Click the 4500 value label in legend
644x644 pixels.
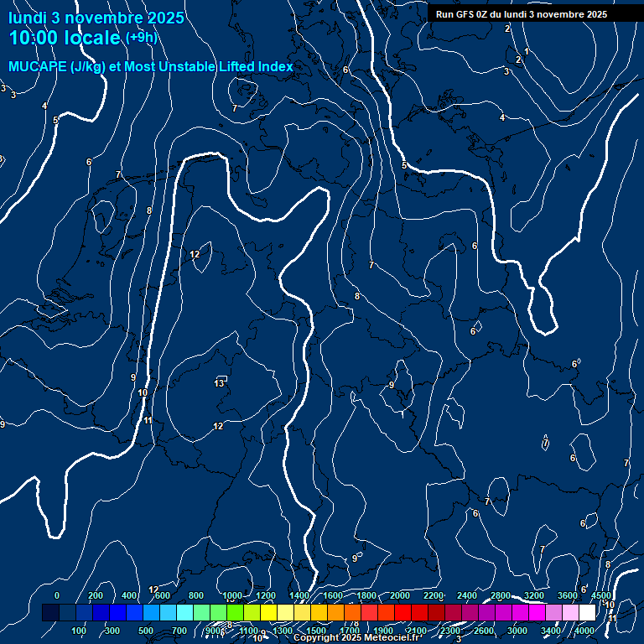(x=601, y=595)
